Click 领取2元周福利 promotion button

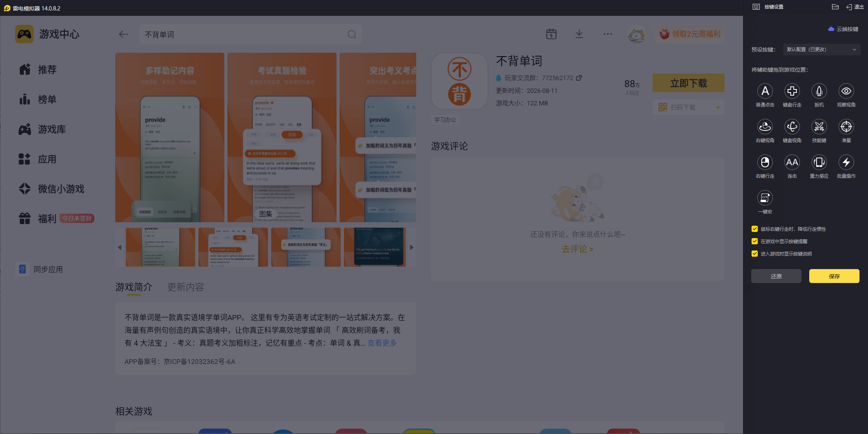pyautogui.click(x=690, y=34)
